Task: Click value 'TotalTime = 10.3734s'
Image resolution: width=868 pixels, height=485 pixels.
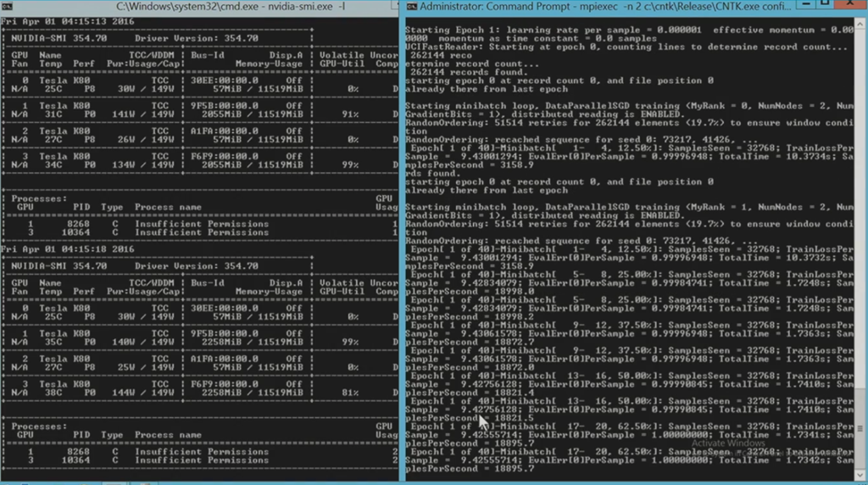Action: (778, 157)
